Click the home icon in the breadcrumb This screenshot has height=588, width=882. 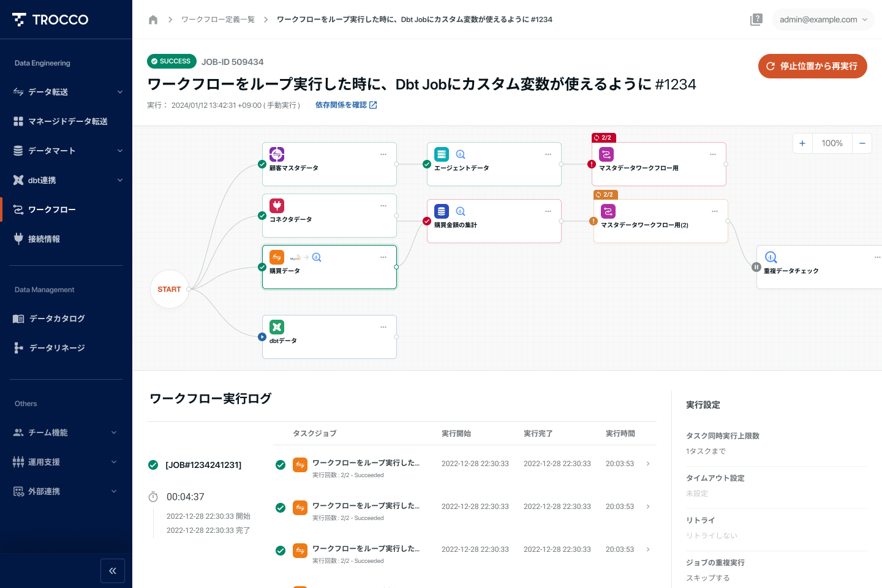point(153,19)
